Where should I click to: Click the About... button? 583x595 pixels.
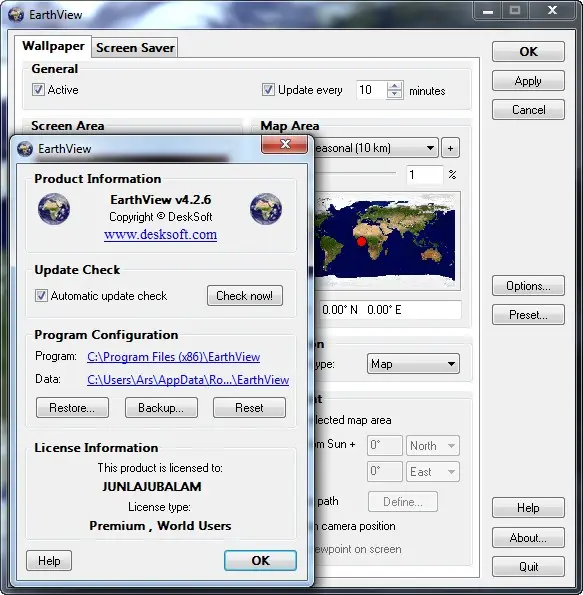[x=528, y=537]
